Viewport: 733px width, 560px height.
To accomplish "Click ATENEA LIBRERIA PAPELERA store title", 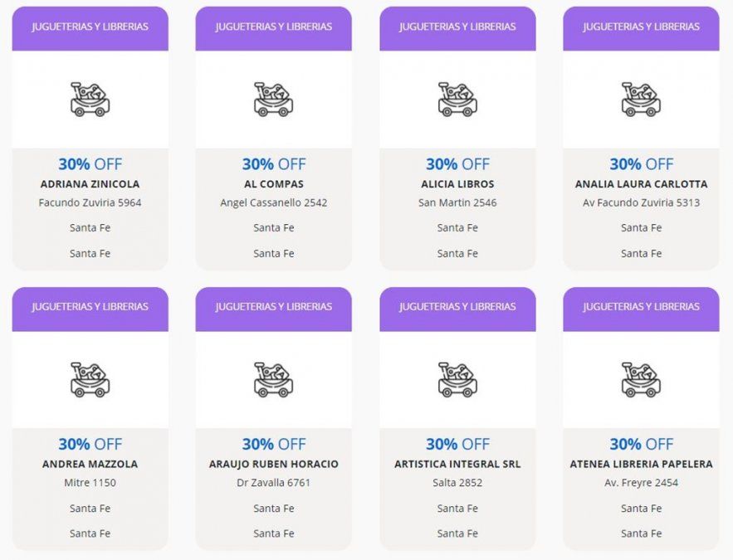I will [641, 465].
